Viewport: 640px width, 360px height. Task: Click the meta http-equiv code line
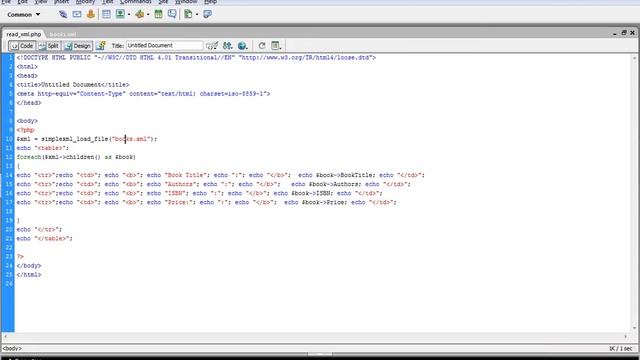click(143, 93)
